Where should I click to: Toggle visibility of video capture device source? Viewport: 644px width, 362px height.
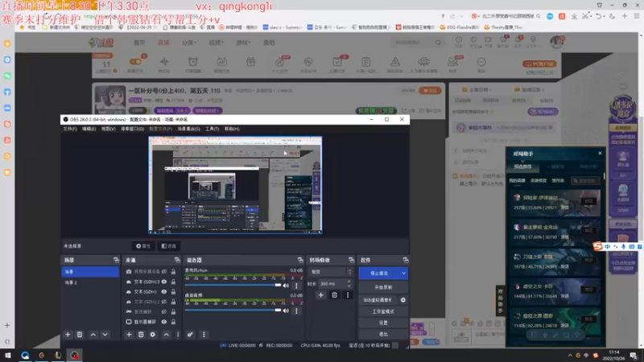coord(164,272)
